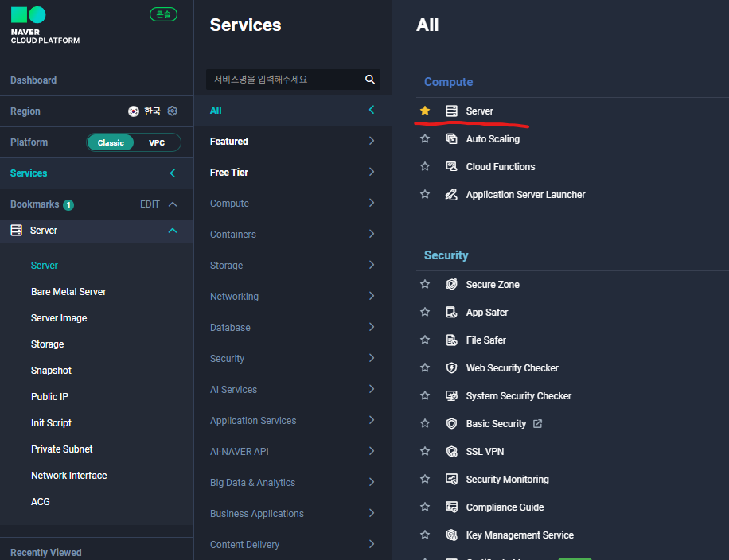Image resolution: width=729 pixels, height=560 pixels.
Task: Open the Cloud Functions service icon
Action: [451, 166]
